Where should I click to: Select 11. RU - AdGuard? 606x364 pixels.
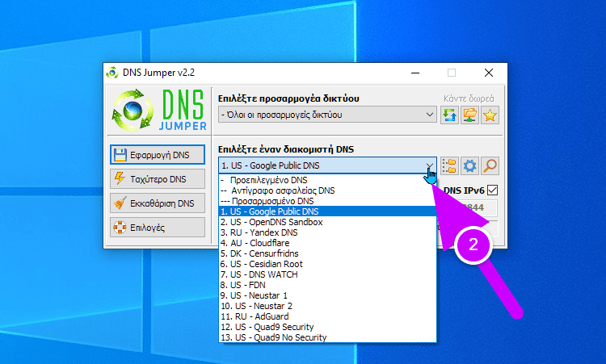point(327,316)
